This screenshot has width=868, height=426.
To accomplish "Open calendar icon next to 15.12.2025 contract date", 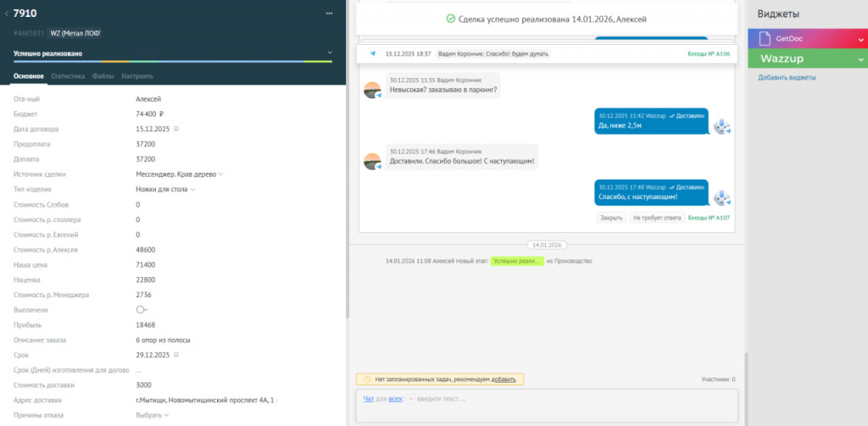I will pos(176,129).
